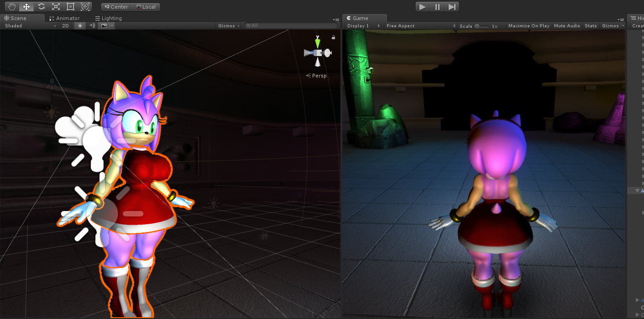Adjust the Game view Scale slider
Viewport: 644px width, 319px height.
(x=482, y=26)
